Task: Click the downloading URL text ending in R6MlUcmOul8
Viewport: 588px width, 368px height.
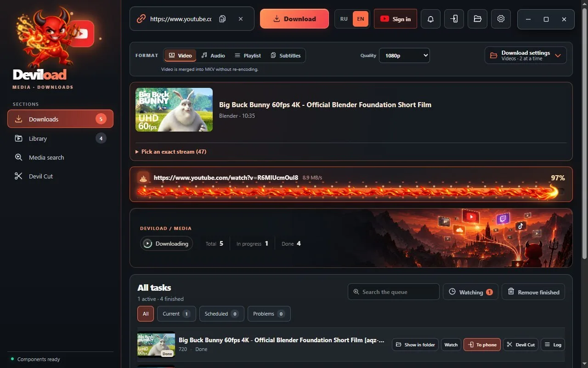Action: 226,178
